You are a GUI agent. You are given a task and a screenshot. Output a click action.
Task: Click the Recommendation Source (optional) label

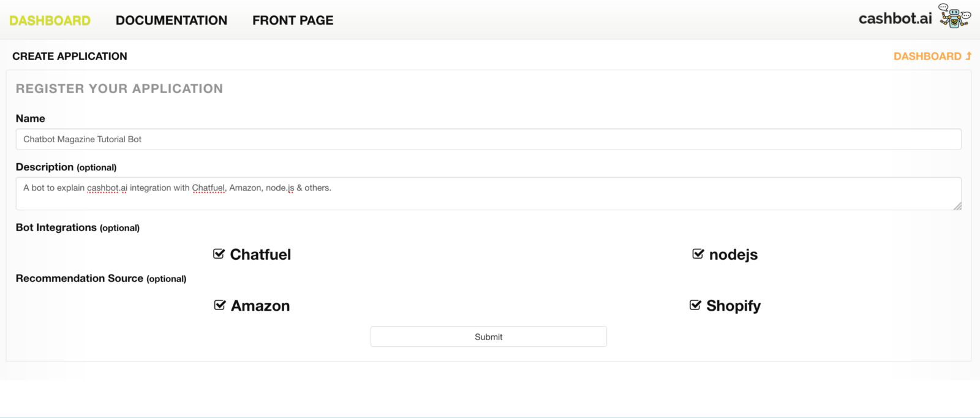click(x=101, y=278)
